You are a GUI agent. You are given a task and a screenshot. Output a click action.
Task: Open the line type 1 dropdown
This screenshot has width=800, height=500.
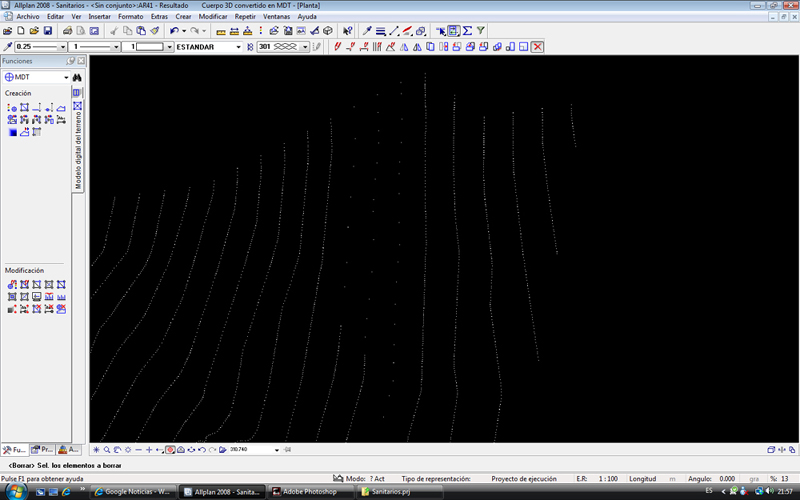pos(116,47)
